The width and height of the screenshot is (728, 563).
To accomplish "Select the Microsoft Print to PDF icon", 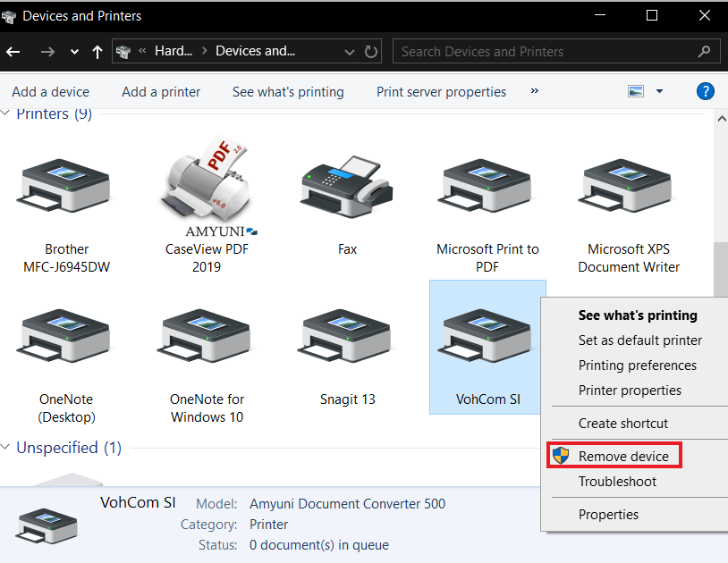I will [x=485, y=186].
